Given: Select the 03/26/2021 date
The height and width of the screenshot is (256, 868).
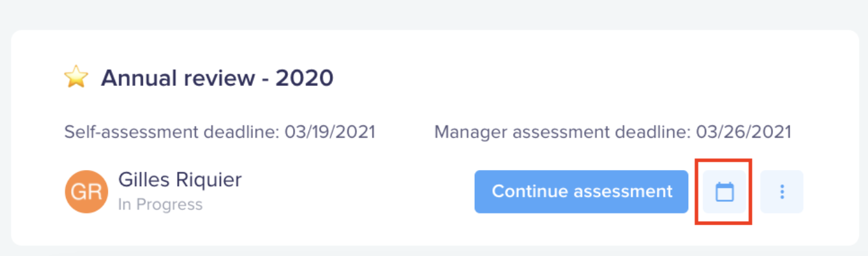Looking at the screenshot, I should tap(744, 133).
